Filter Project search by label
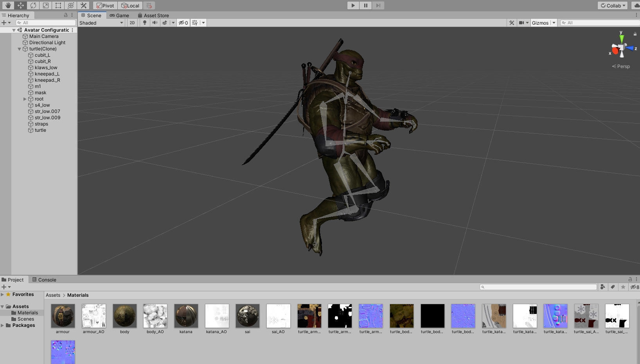 [x=613, y=287]
